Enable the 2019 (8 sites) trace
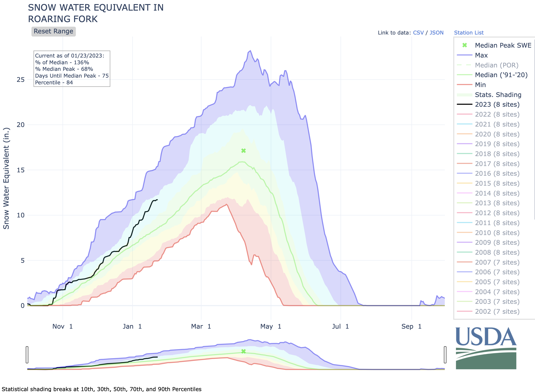Viewport: 535px width, 392px height. (x=497, y=144)
